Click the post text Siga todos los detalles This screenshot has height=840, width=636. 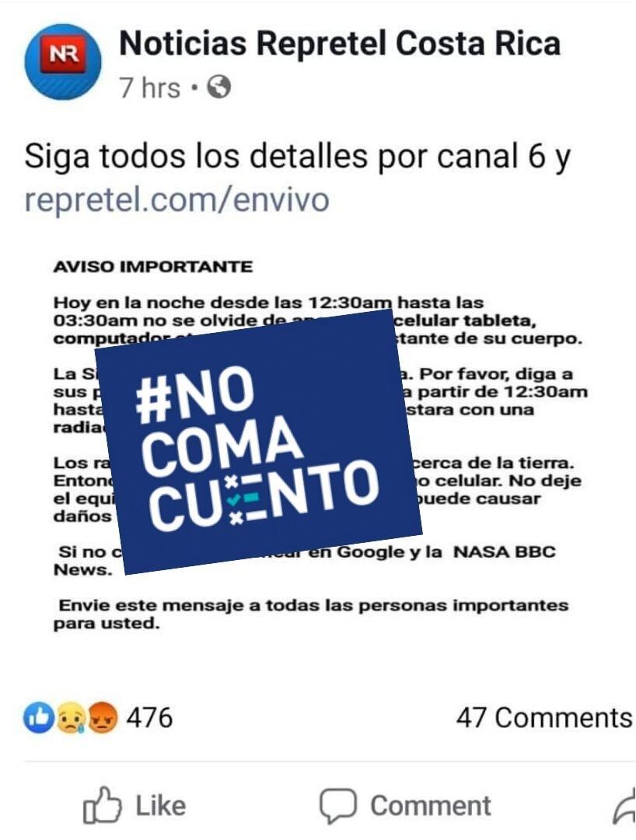pos(298,156)
